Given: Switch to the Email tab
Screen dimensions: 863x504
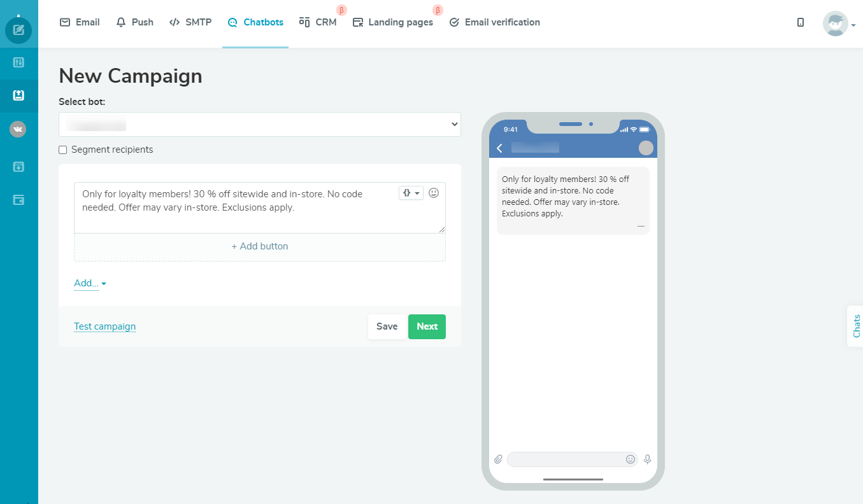Looking at the screenshot, I should pos(79,22).
